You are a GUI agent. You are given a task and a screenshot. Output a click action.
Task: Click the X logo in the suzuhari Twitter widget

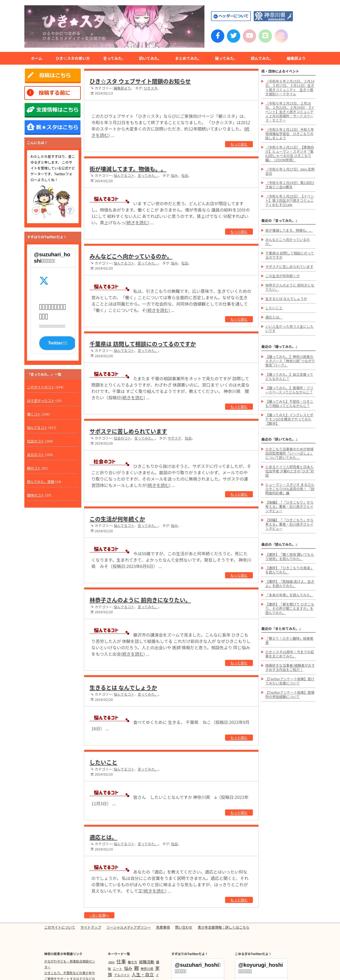tap(44, 281)
